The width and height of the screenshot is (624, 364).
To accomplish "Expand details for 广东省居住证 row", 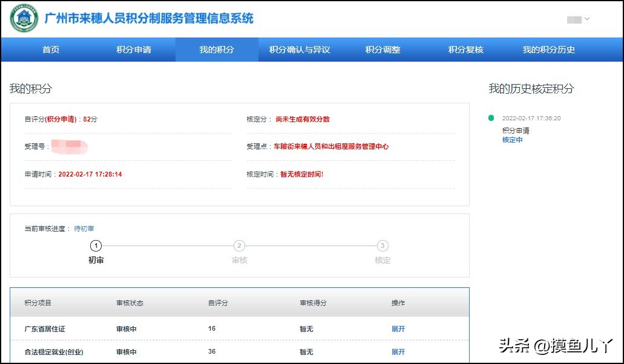I will (x=398, y=328).
